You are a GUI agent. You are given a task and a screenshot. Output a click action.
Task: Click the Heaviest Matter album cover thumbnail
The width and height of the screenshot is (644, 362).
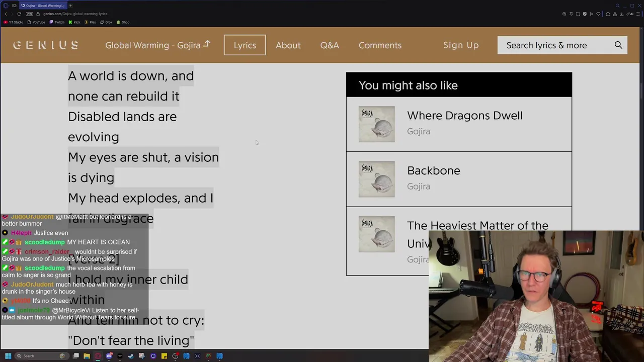pos(377,234)
